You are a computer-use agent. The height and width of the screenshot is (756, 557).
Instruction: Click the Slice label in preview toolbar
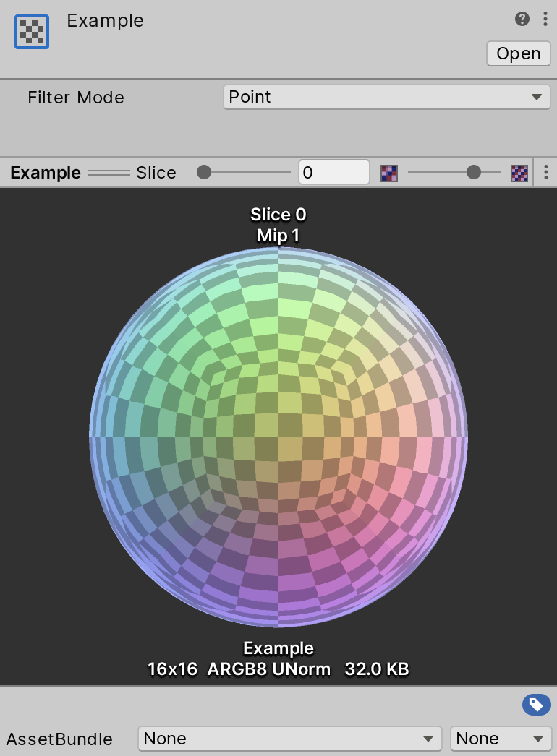[x=156, y=173]
